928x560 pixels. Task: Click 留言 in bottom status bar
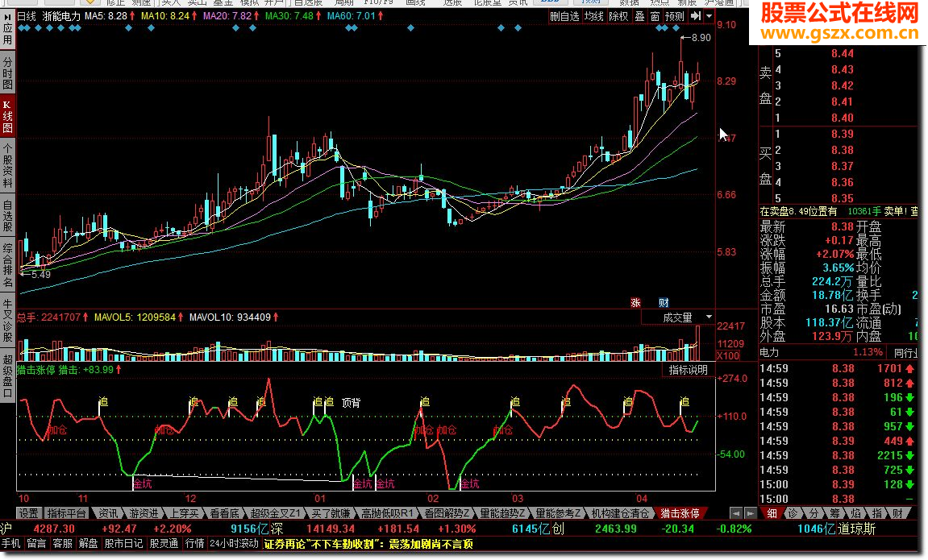tap(36, 543)
